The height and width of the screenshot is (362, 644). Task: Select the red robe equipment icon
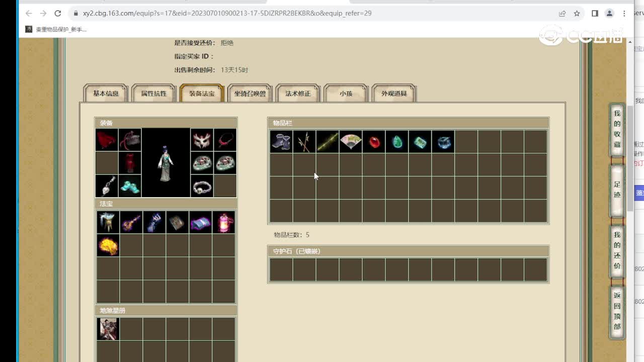(x=130, y=163)
